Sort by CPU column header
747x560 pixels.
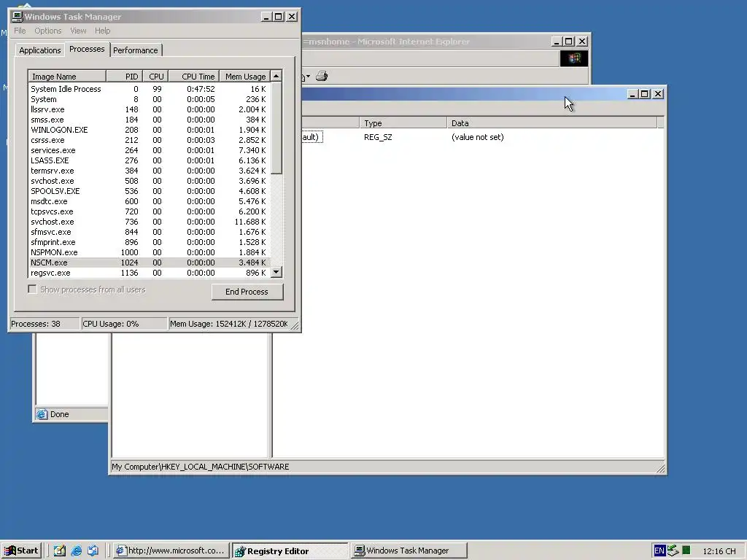[x=155, y=77]
